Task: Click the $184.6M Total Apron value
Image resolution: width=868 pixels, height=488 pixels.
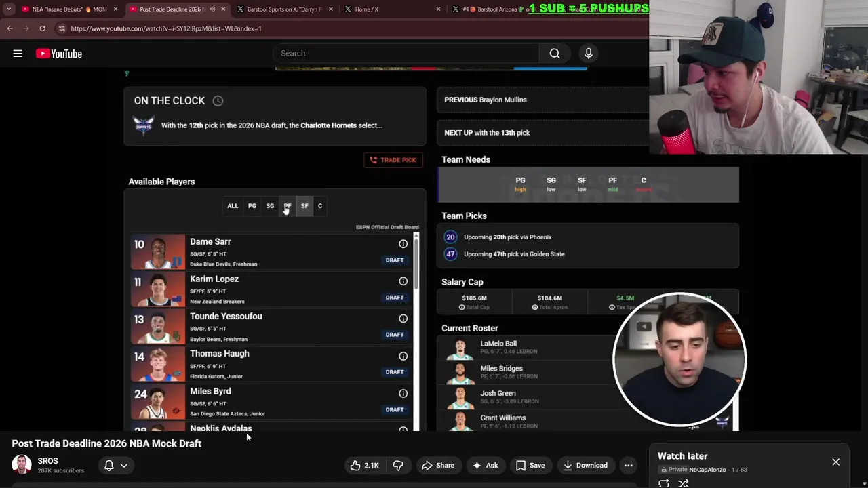Action: [x=549, y=298]
